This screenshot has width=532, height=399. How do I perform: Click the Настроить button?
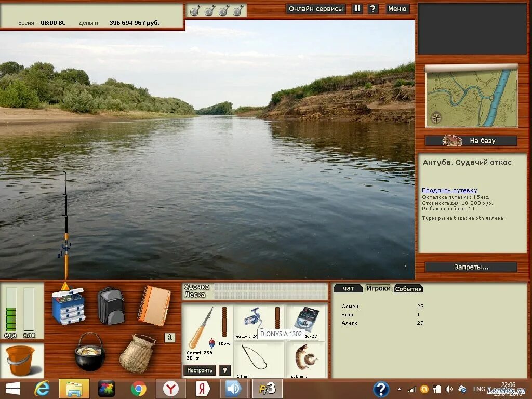[x=199, y=370]
